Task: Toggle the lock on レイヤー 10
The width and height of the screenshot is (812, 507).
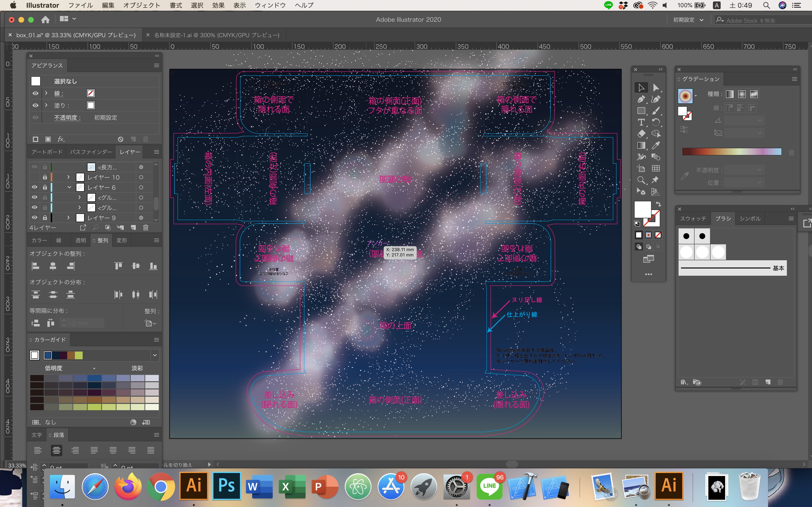Action: point(45,177)
